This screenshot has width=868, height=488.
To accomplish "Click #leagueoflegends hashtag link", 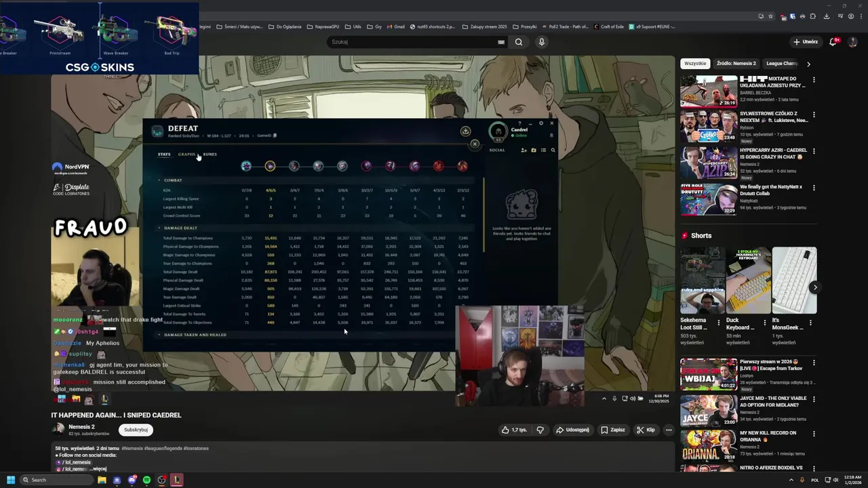I will click(x=163, y=448).
